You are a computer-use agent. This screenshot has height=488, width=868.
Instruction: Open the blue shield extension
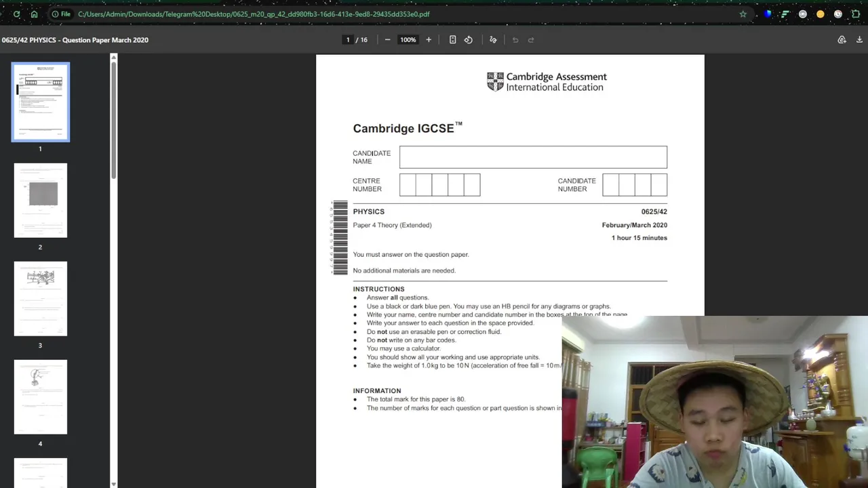coord(767,14)
